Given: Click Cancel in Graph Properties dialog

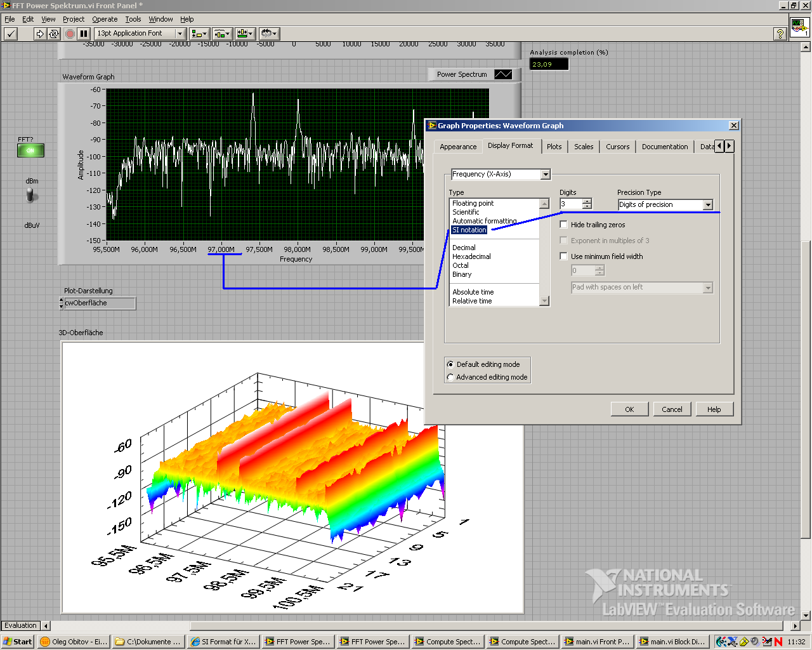Looking at the screenshot, I should [672, 409].
